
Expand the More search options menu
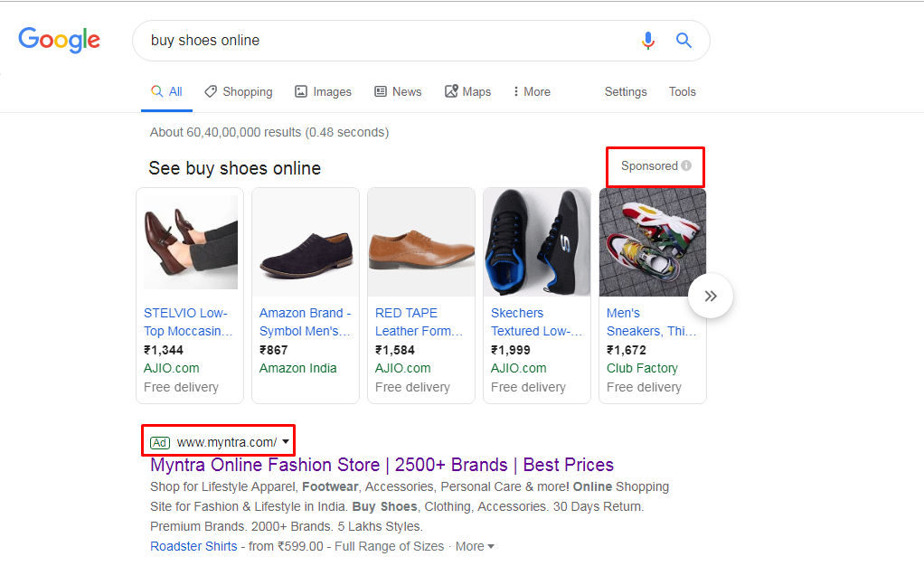coord(532,92)
